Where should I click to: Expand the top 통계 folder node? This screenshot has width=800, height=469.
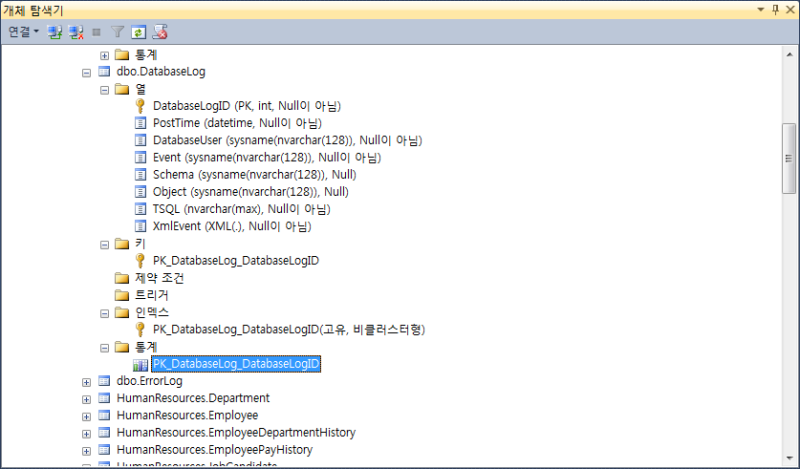pyautogui.click(x=104, y=55)
